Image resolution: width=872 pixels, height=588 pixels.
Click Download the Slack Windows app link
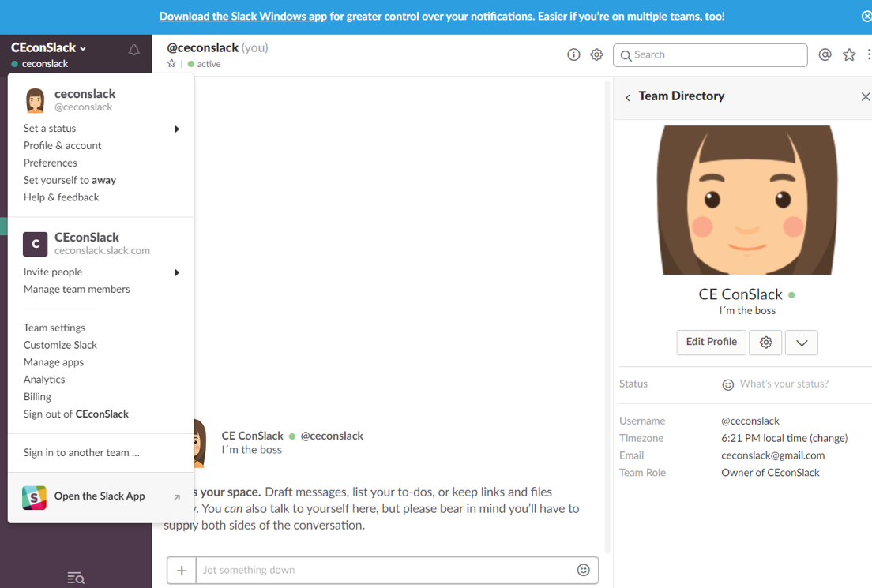[x=243, y=17]
